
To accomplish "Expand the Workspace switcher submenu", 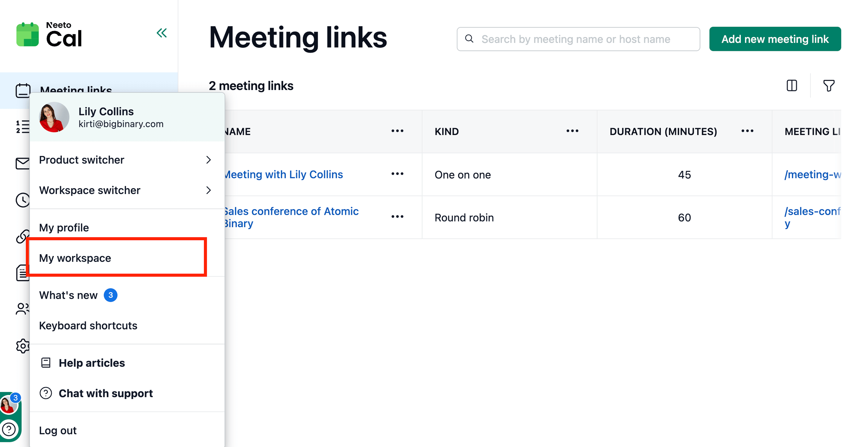I will tap(125, 190).
